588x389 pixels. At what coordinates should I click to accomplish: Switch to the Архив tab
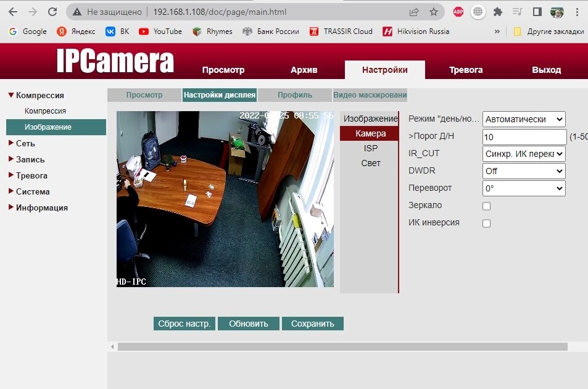(x=304, y=70)
